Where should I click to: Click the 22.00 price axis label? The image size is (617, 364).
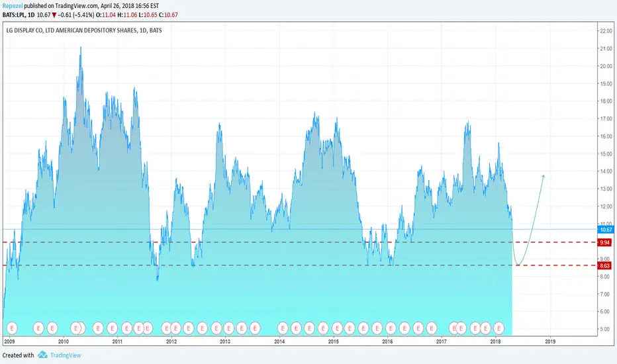(x=606, y=31)
